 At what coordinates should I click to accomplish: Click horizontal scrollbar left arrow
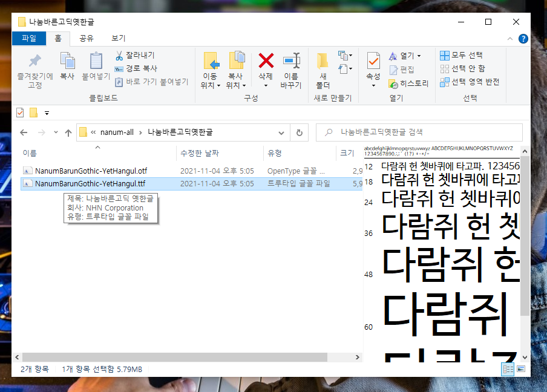(x=17, y=357)
